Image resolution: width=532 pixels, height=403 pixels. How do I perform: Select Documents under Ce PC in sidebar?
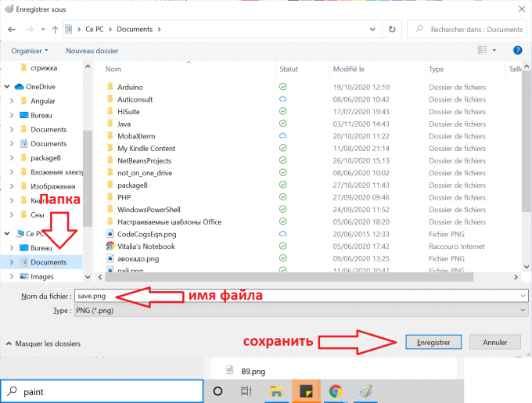[49, 262]
